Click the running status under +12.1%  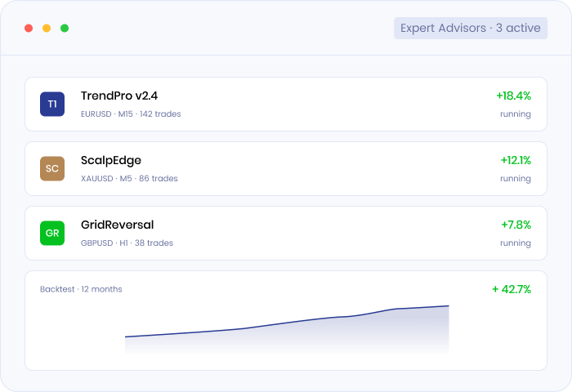(516, 179)
